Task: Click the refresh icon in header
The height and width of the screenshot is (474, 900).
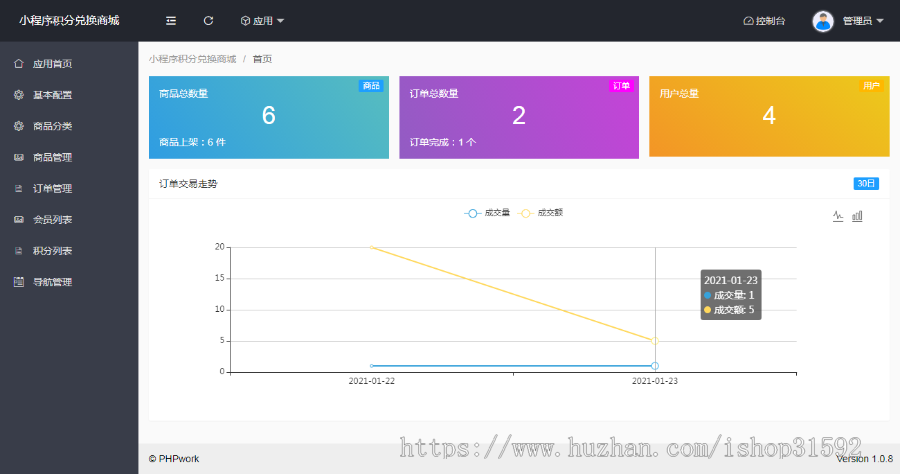Action: pyautogui.click(x=208, y=21)
